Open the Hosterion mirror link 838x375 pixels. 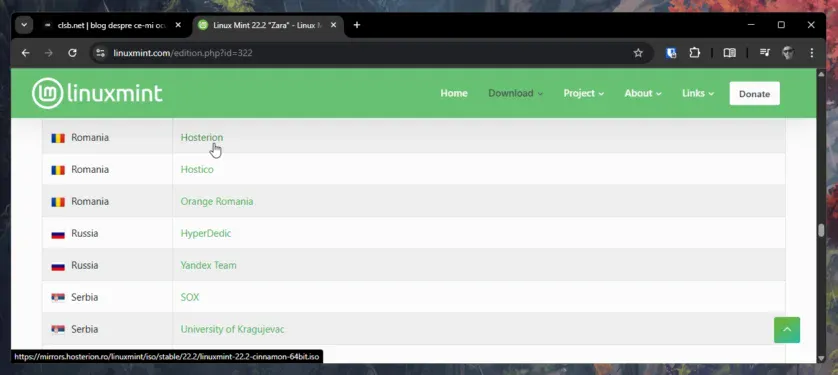(201, 137)
